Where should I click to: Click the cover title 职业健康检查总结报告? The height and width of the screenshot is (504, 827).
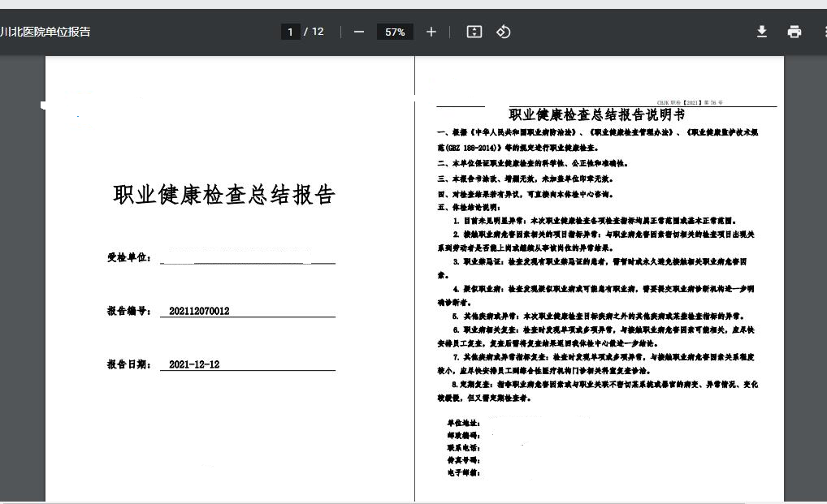click(x=224, y=194)
